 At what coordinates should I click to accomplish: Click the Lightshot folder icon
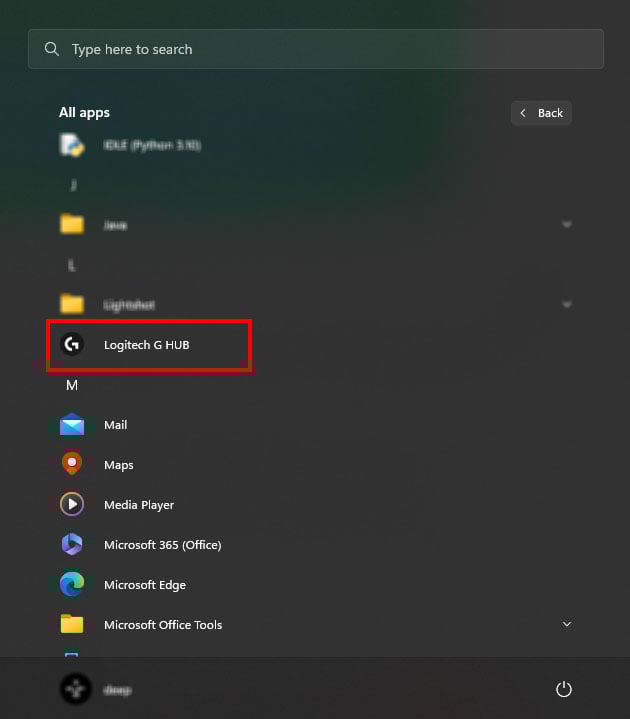tap(72, 304)
